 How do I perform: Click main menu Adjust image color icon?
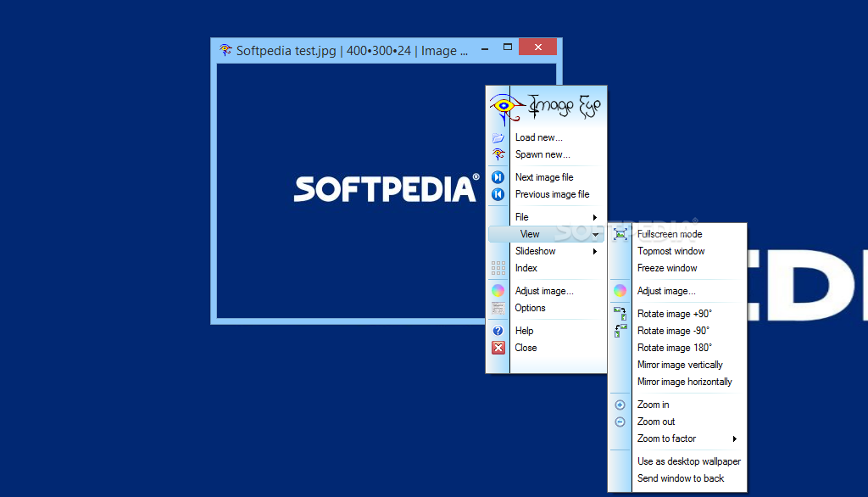coord(498,291)
